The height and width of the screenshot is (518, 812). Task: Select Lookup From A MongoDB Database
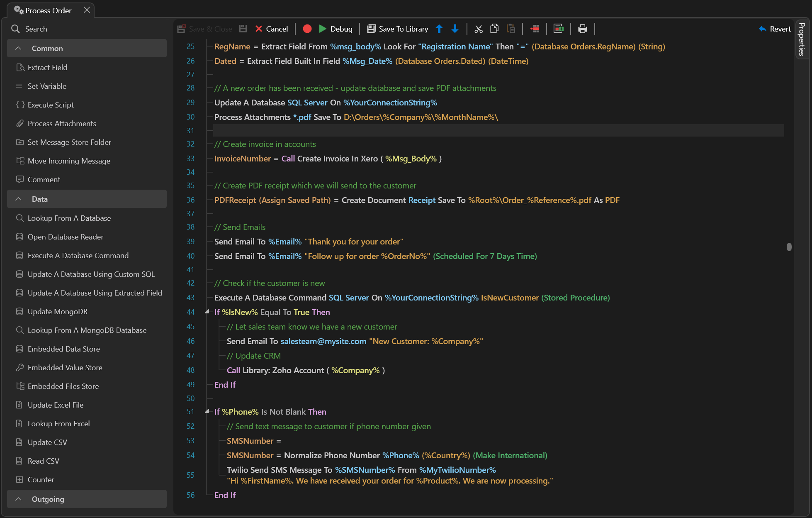[87, 330]
